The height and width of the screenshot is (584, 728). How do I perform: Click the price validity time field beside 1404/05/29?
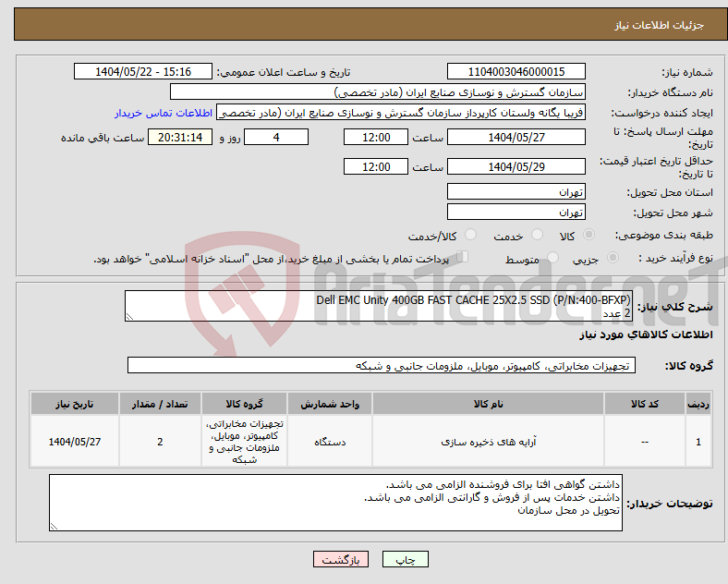(x=376, y=166)
